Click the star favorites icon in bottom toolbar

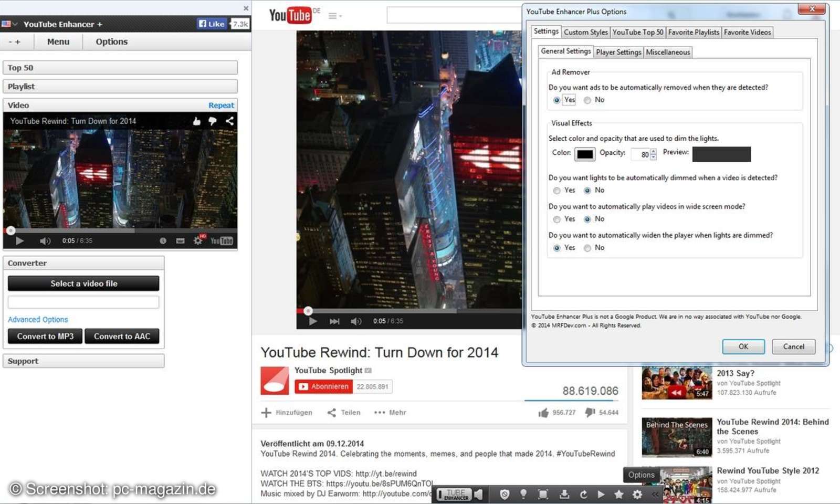618,494
